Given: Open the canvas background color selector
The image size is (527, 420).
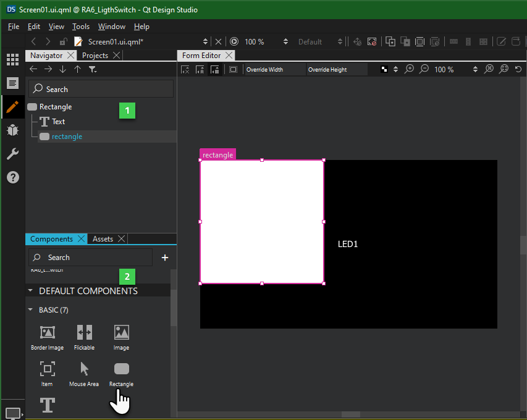Looking at the screenshot, I should click(385, 70).
